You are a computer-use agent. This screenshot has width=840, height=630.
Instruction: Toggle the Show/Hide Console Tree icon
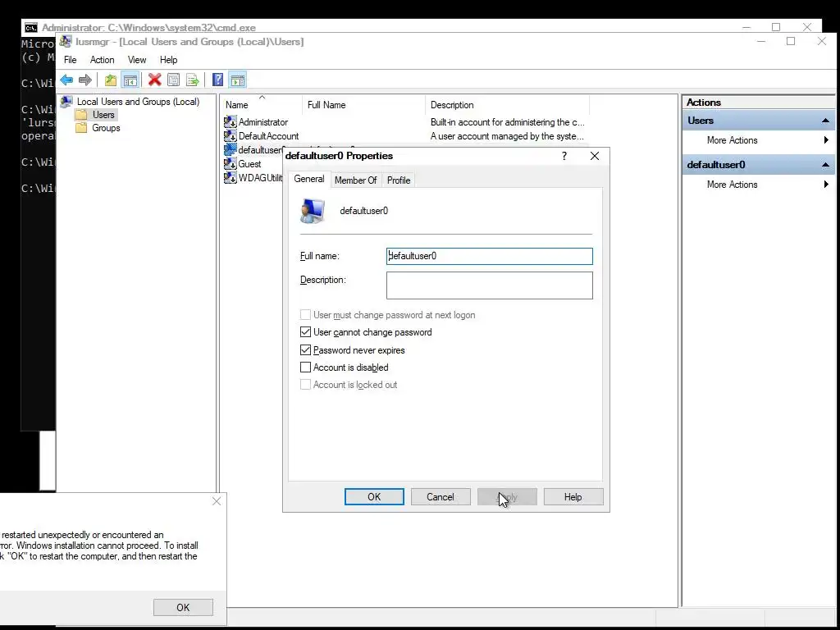point(130,80)
